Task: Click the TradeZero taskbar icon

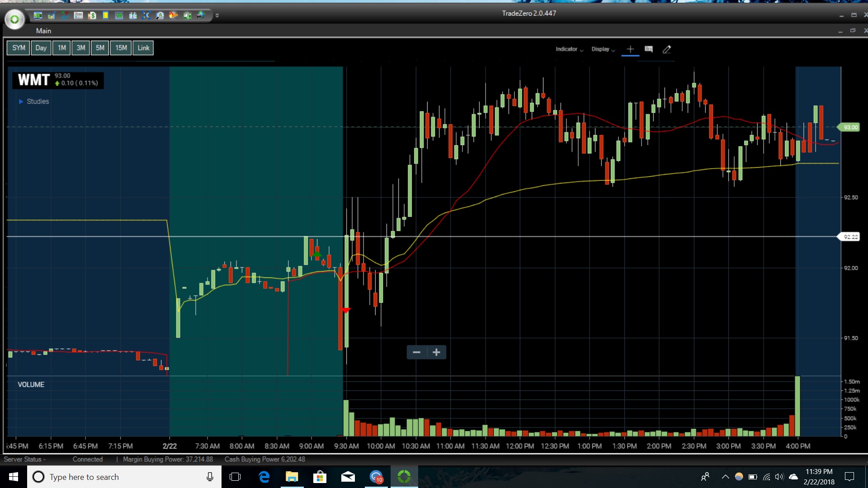Action: click(404, 477)
